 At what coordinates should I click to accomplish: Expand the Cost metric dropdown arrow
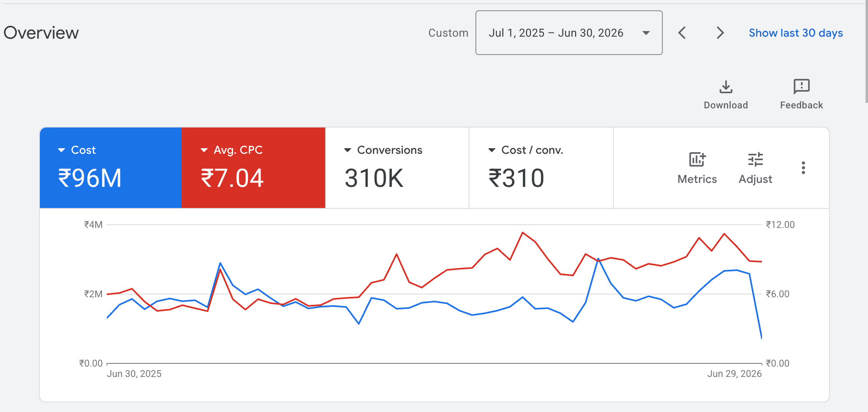[x=61, y=150]
